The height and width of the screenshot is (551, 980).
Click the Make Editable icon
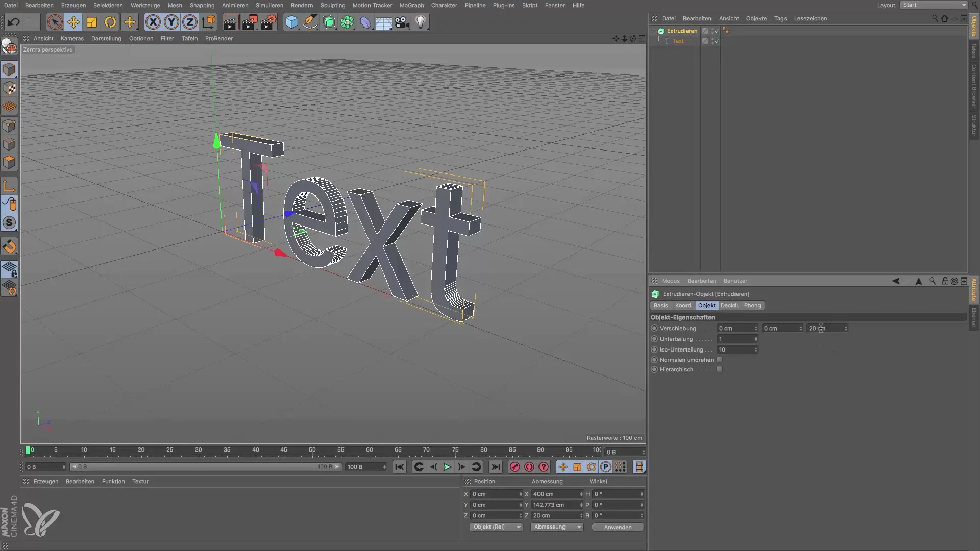point(9,46)
